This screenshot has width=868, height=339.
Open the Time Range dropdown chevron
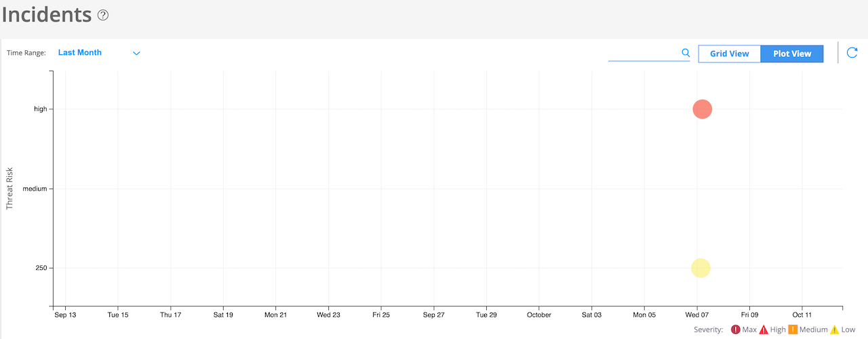click(136, 53)
